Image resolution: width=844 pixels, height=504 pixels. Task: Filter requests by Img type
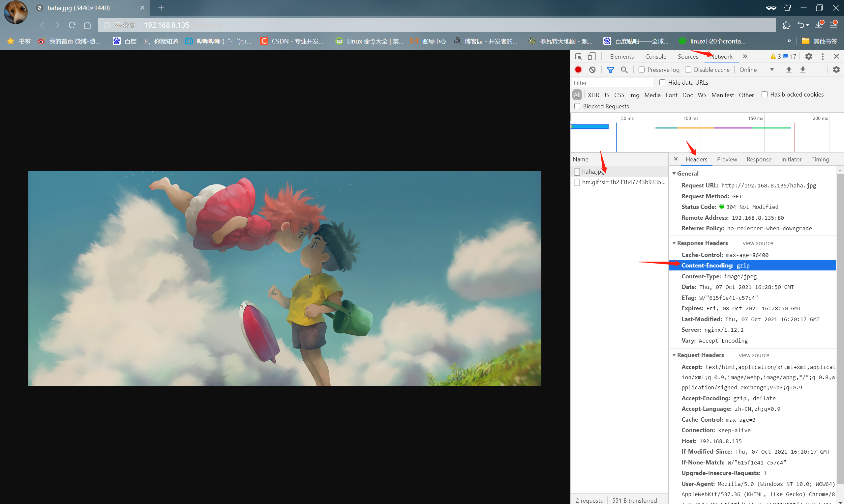pos(634,95)
